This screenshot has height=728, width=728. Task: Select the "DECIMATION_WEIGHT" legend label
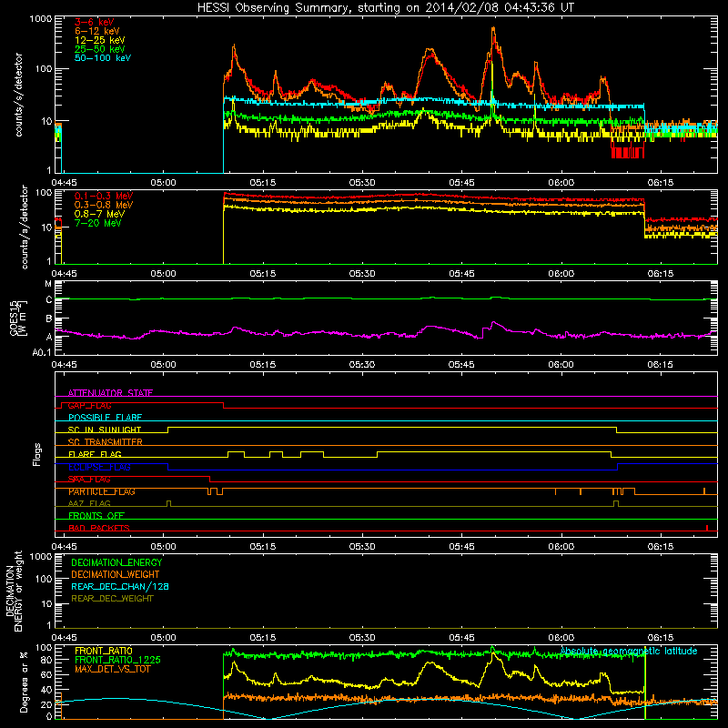coord(116,574)
